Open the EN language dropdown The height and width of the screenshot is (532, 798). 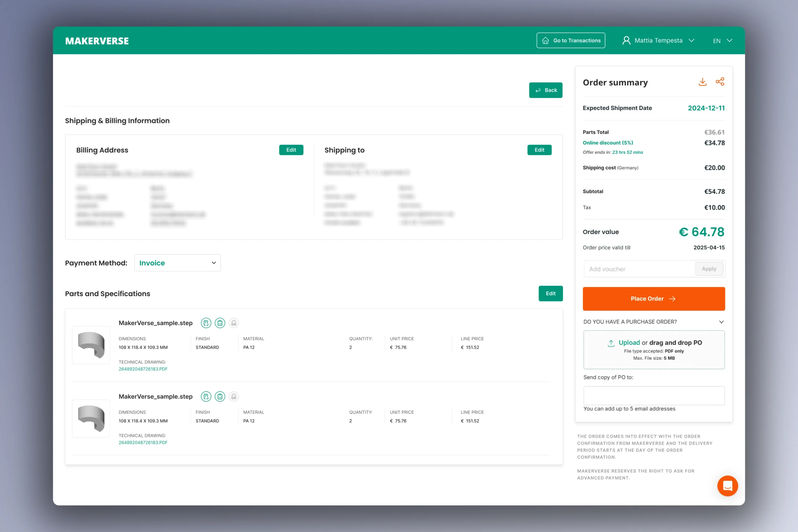coord(722,41)
